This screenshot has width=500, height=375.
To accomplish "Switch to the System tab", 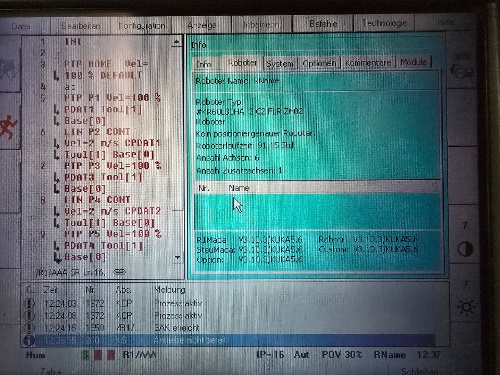I will point(280,63).
